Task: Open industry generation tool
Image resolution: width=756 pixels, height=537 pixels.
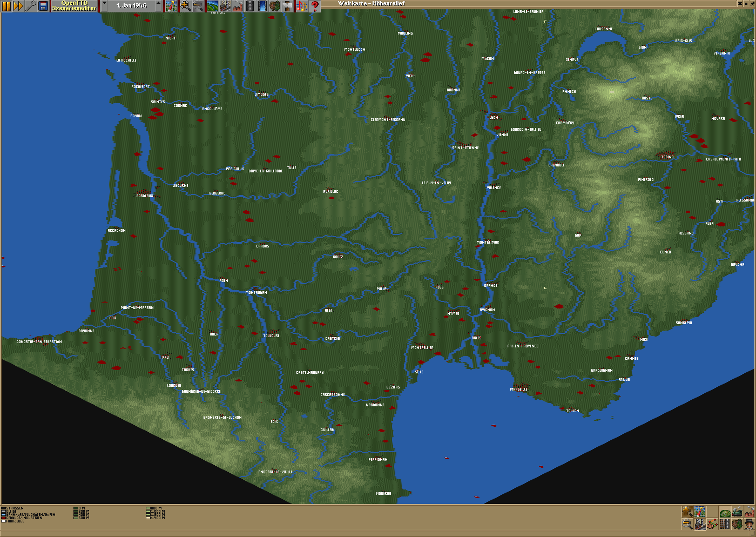Action: (237, 6)
